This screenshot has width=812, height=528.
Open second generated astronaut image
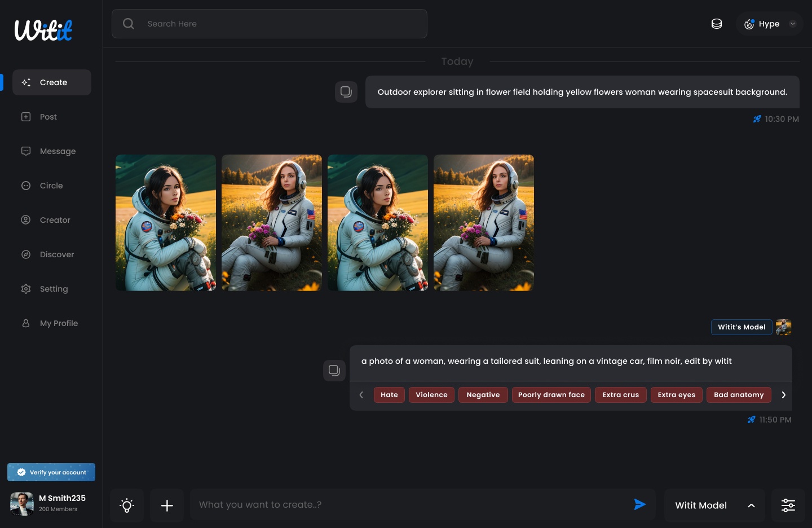point(272,223)
